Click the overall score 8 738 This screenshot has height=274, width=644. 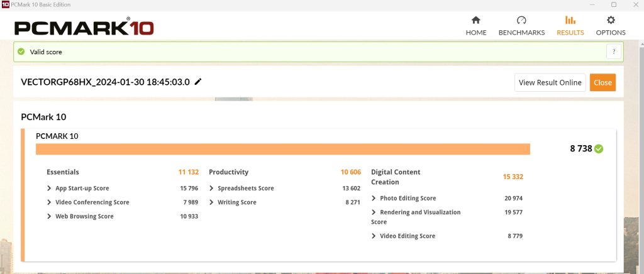(580, 148)
